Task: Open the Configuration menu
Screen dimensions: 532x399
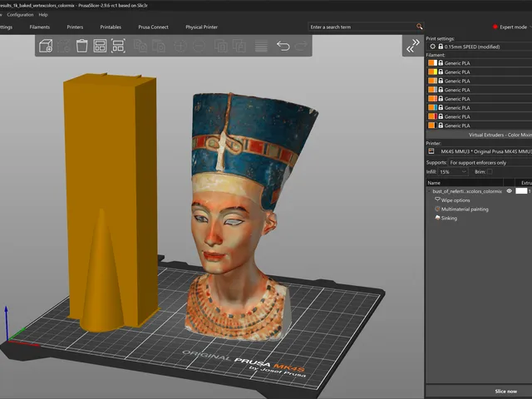Action: 20,15
